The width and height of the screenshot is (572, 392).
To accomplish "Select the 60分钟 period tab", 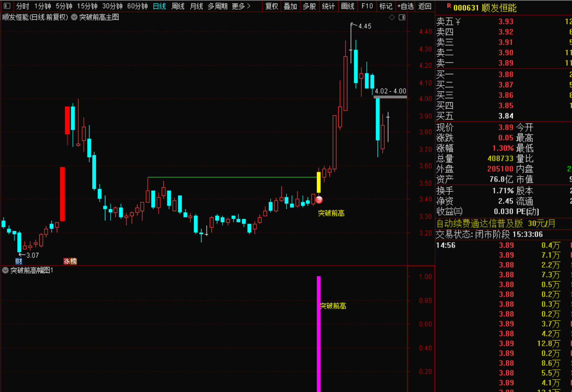I will [137, 6].
